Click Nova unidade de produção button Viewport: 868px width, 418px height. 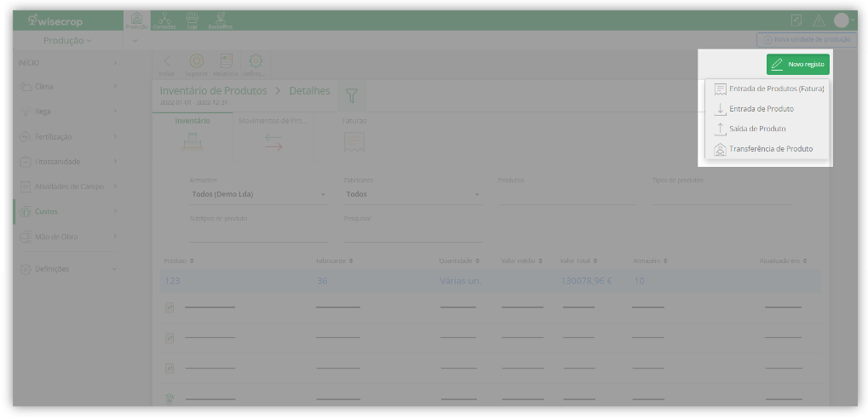[808, 40]
